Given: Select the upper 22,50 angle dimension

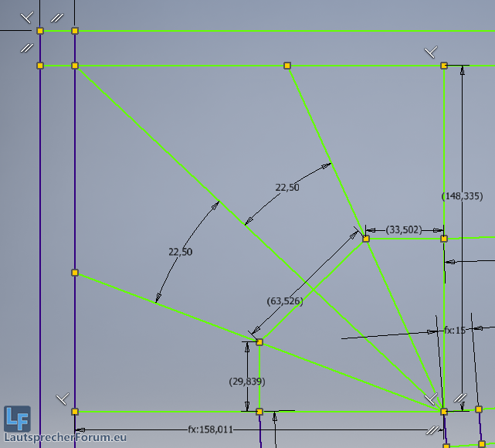Looking at the screenshot, I should (x=287, y=187).
